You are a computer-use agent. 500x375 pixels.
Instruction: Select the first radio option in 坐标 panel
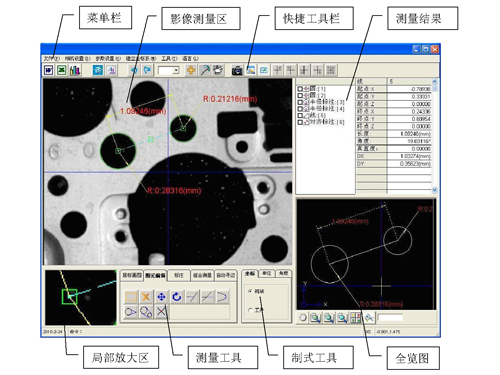[x=250, y=291]
